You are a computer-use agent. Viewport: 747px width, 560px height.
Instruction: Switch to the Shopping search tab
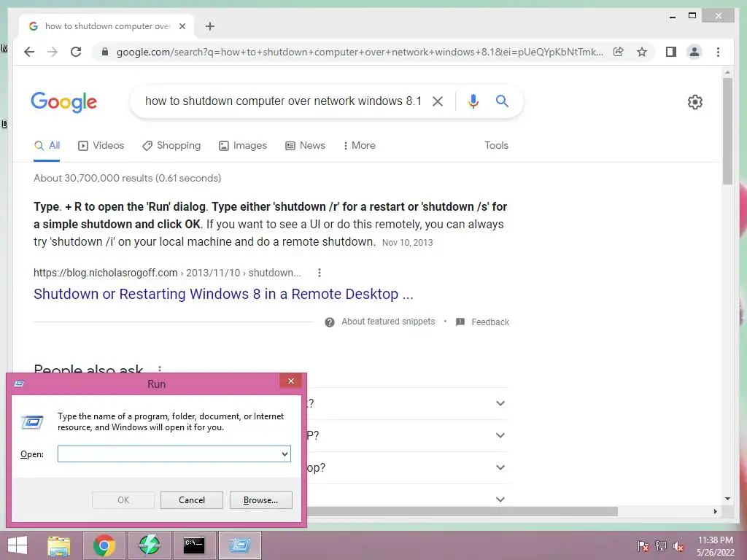click(x=171, y=146)
